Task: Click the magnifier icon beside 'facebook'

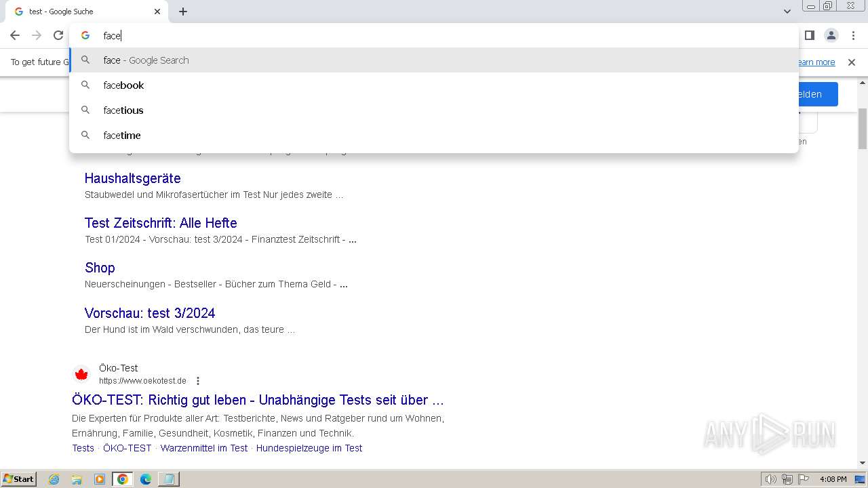Action: (85, 85)
